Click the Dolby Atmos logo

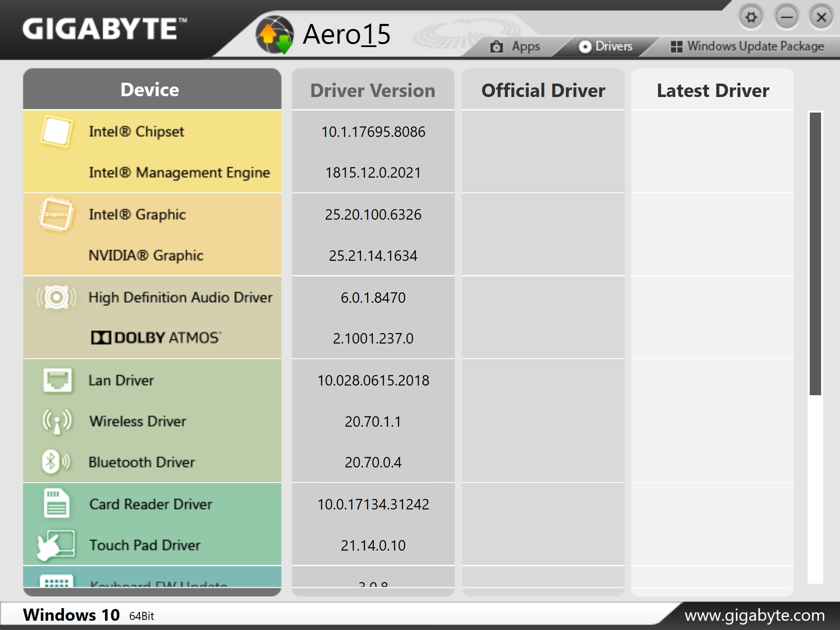(156, 338)
